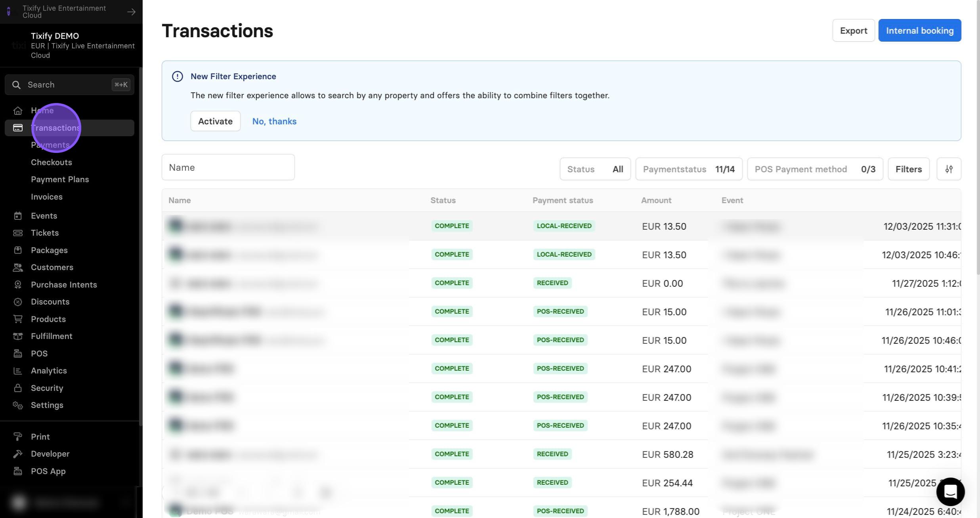Sort by the Amount column header
The image size is (980, 518).
(x=656, y=200)
